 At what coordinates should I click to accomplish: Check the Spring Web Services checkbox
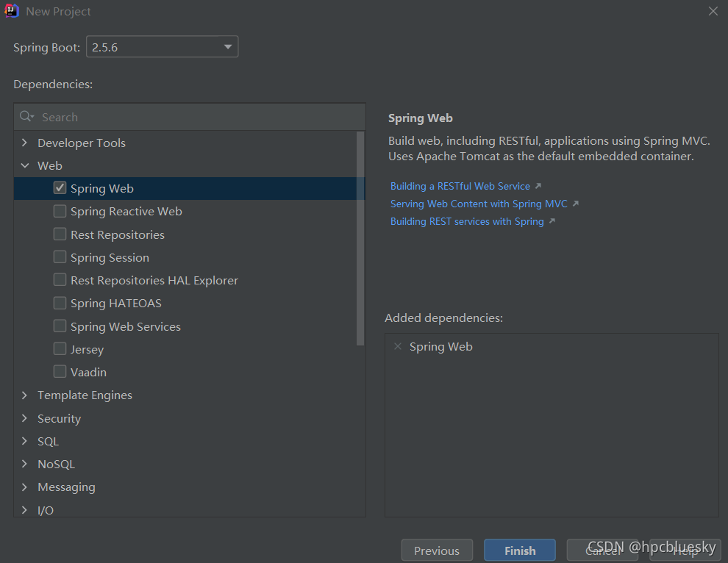pos(60,326)
